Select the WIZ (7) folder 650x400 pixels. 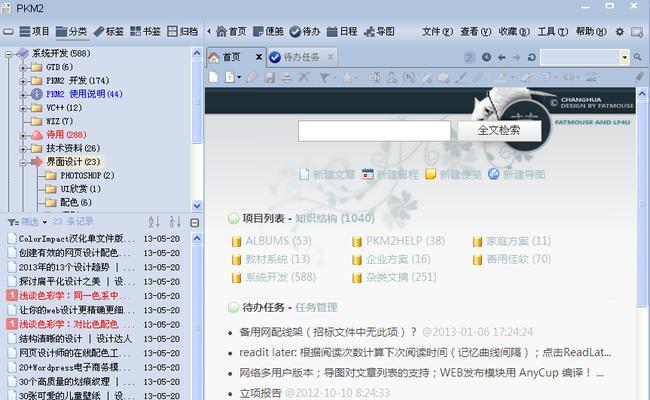(x=59, y=121)
